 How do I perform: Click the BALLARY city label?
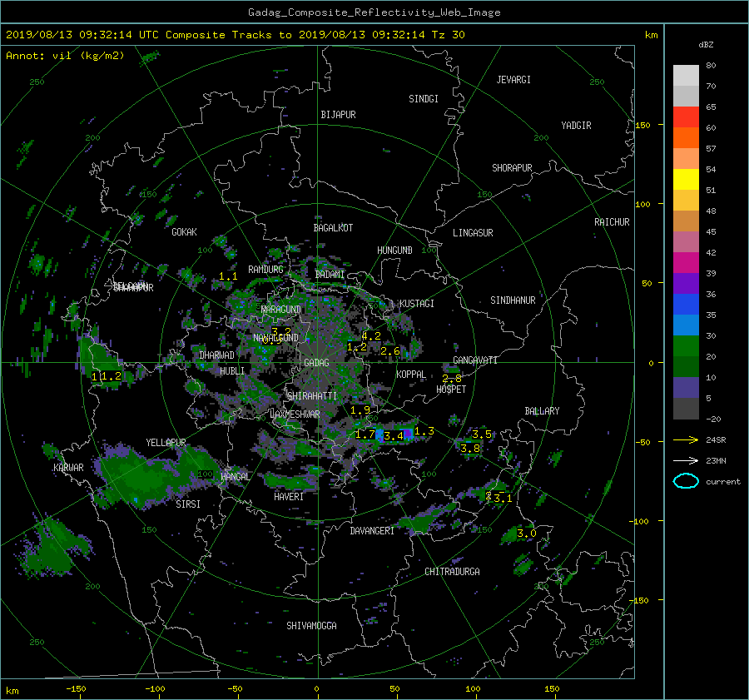542,411
